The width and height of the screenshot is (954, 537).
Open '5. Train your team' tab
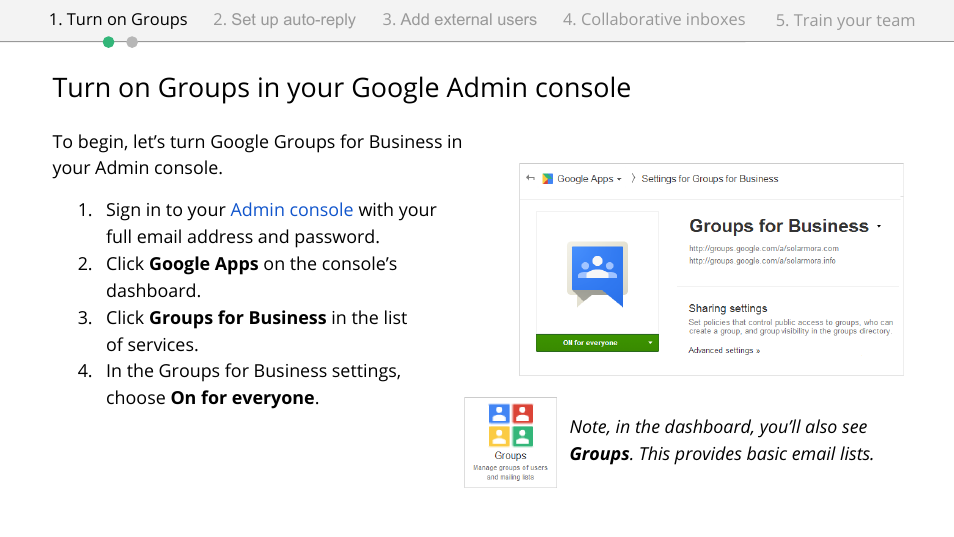(845, 20)
